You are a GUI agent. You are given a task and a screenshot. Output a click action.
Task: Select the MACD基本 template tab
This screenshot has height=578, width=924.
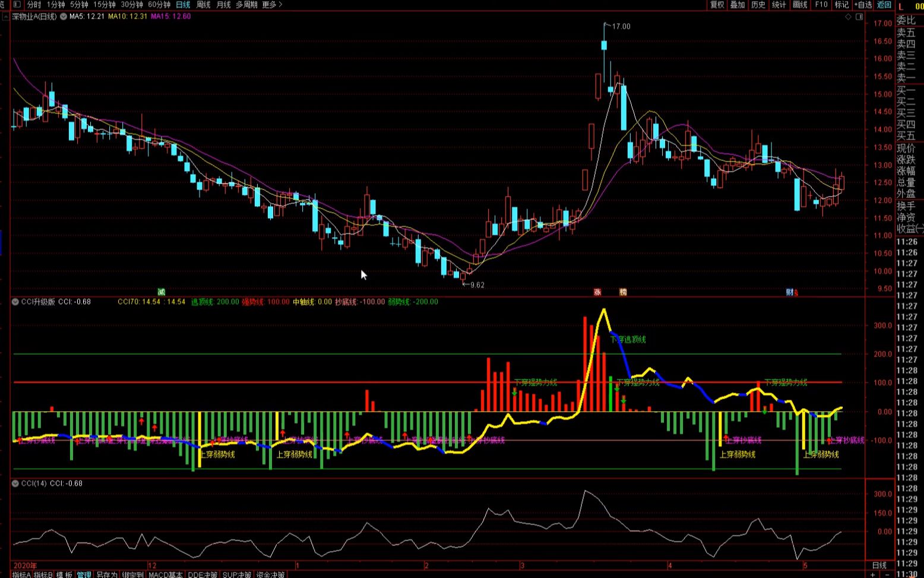[x=166, y=574]
